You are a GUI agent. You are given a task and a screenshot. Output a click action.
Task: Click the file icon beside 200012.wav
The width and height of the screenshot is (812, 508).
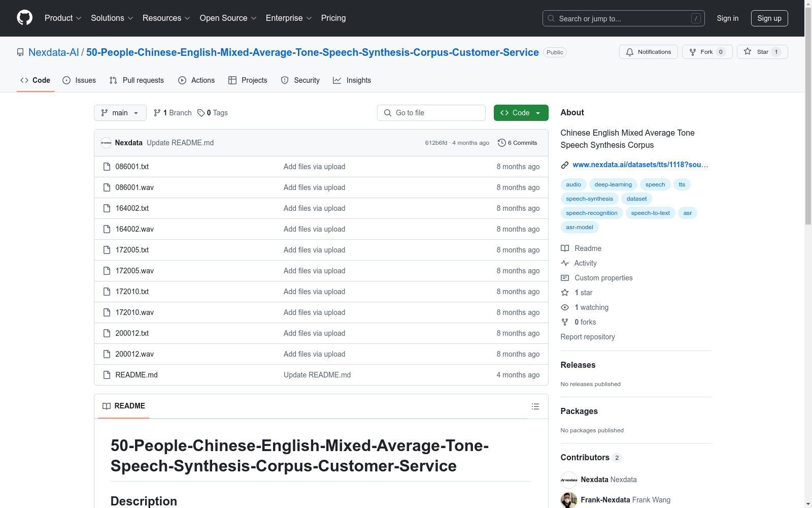click(x=107, y=354)
